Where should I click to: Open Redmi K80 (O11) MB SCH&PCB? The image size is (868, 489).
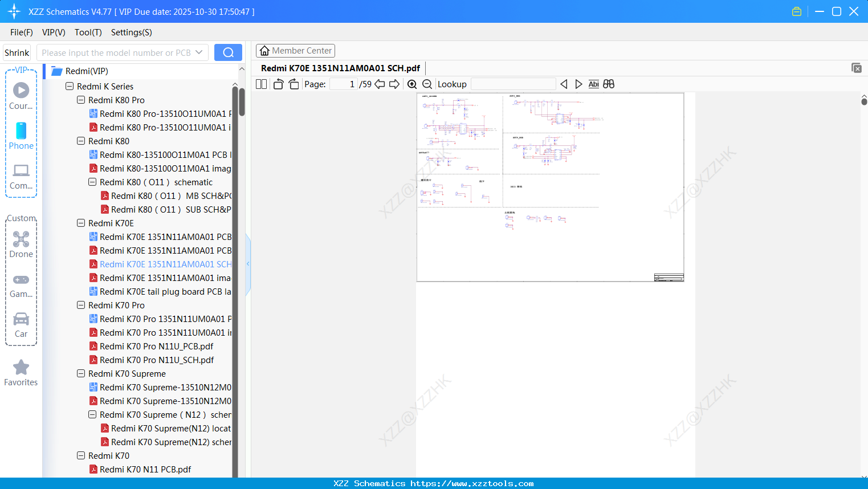[166, 195]
